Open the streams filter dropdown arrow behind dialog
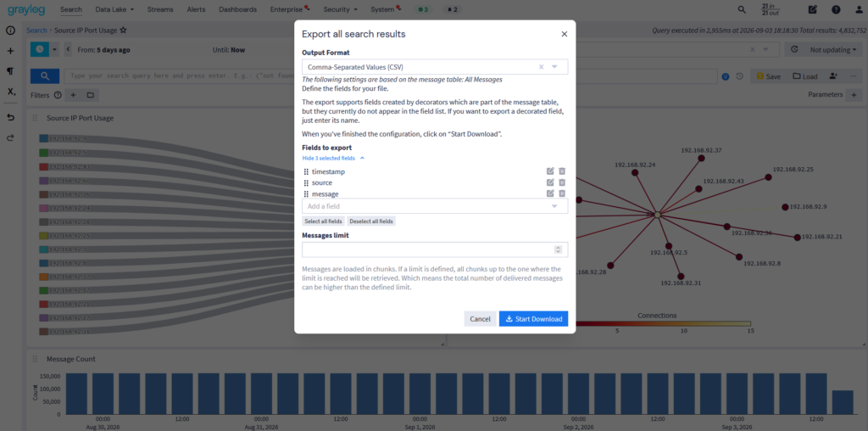 (766, 49)
